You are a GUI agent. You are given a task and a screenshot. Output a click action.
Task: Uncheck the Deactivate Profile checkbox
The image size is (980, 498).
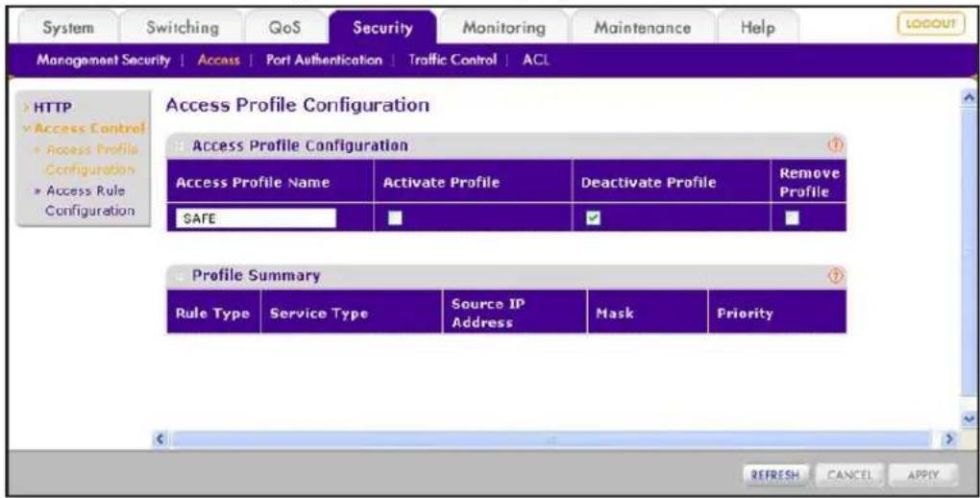[x=593, y=217]
